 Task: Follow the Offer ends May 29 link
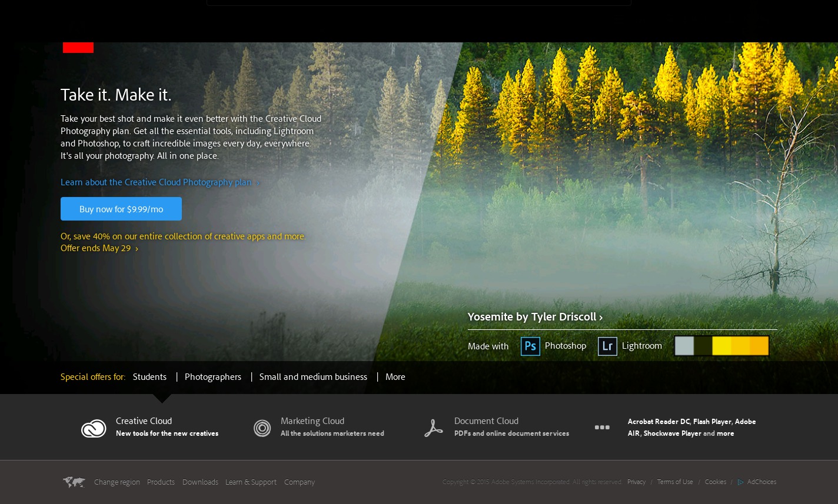coord(99,248)
